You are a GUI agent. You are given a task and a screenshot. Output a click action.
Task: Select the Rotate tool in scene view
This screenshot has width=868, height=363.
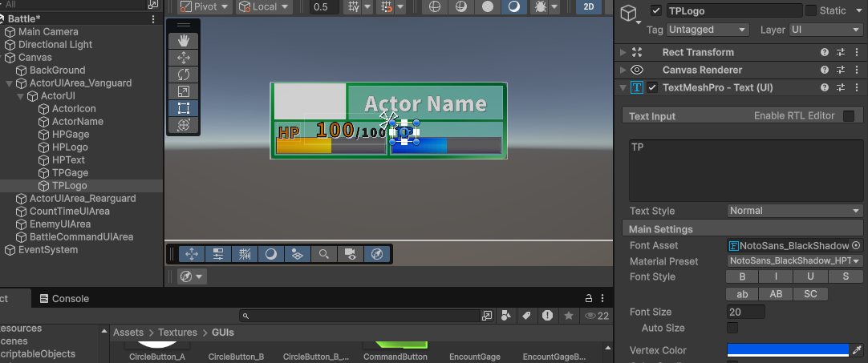(183, 75)
